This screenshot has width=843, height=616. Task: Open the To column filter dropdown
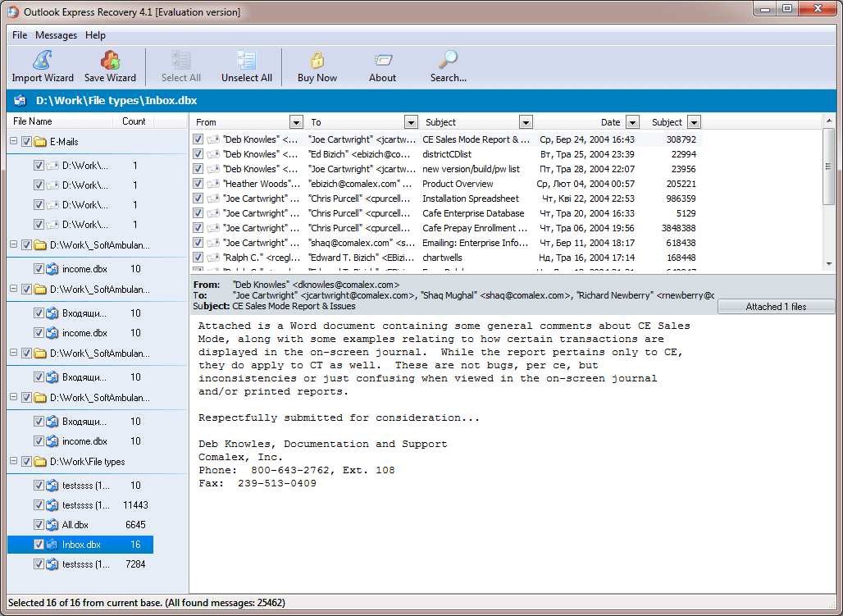click(x=412, y=122)
